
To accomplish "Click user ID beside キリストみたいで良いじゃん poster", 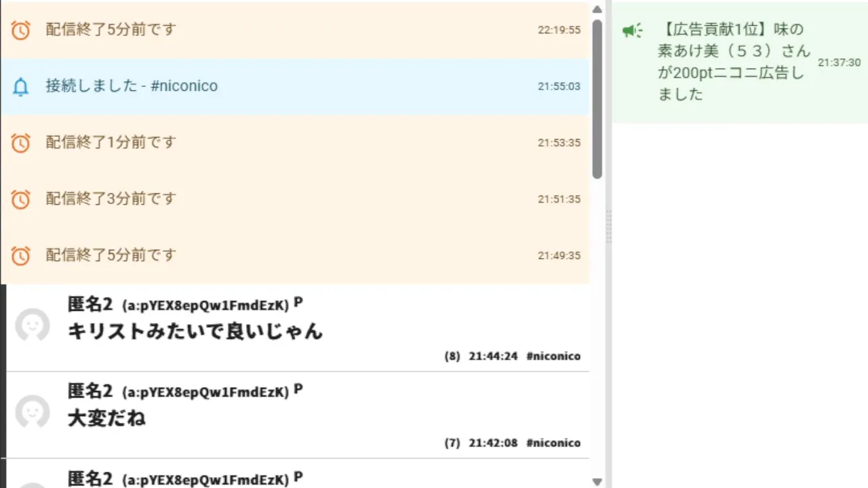I will (205, 306).
